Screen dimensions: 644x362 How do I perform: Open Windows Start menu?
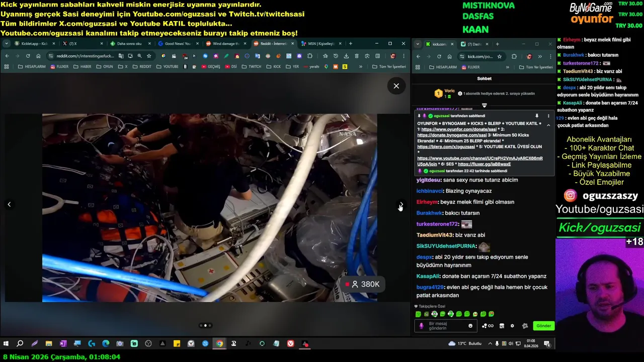[6, 343]
